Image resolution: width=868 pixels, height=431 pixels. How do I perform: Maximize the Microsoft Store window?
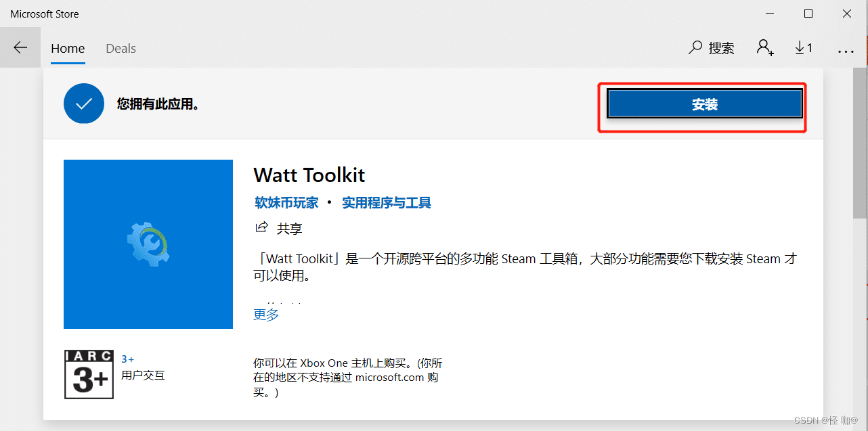[x=808, y=14]
